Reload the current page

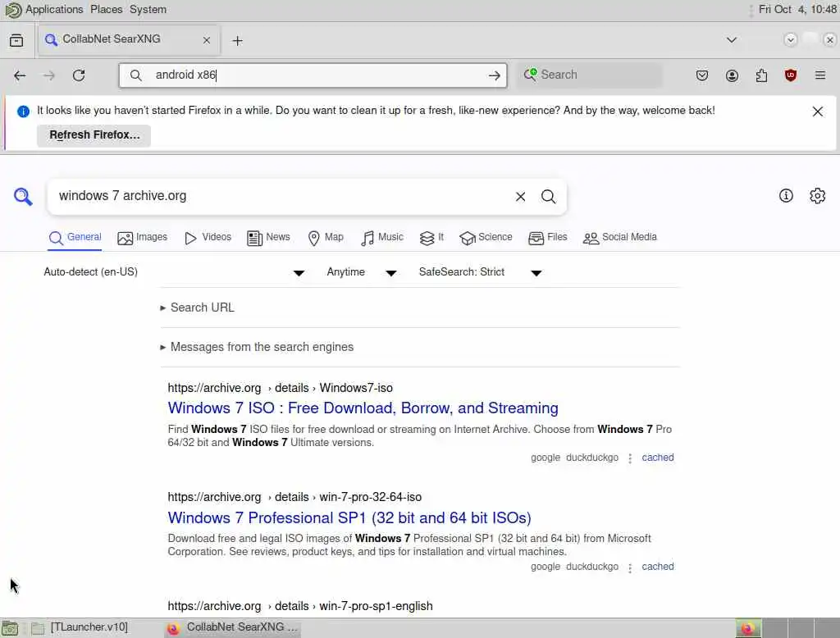[x=79, y=75]
